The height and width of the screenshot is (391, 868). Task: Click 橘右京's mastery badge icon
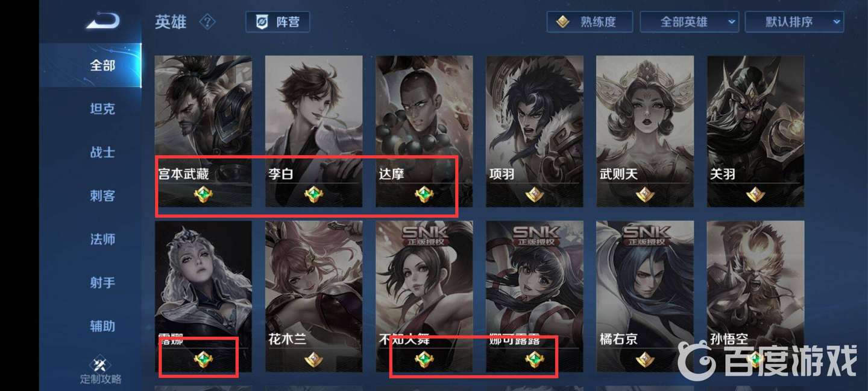[x=645, y=360]
